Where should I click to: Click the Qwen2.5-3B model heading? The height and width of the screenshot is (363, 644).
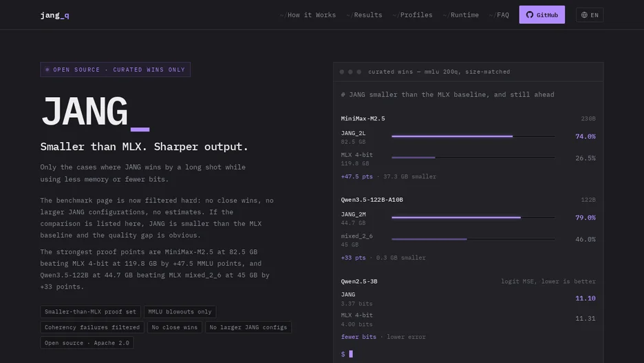[359, 282]
